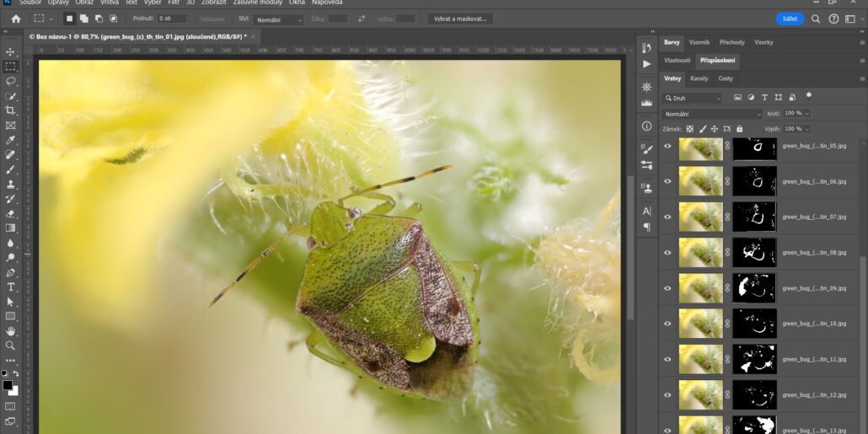The image size is (868, 434).
Task: Select the Lasso tool
Action: [10, 82]
